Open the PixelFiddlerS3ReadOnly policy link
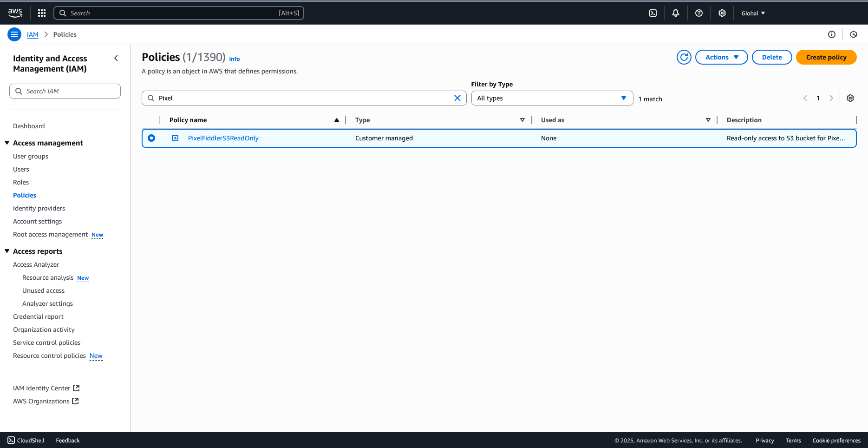This screenshot has height=448, width=868. (x=223, y=138)
